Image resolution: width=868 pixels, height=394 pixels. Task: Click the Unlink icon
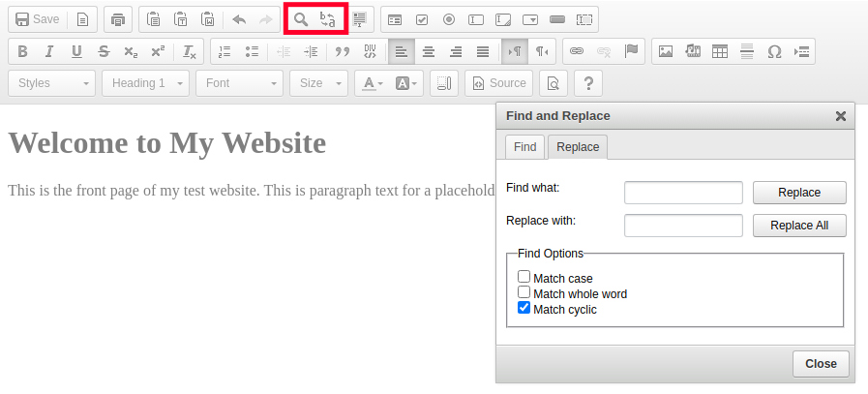coord(604,51)
